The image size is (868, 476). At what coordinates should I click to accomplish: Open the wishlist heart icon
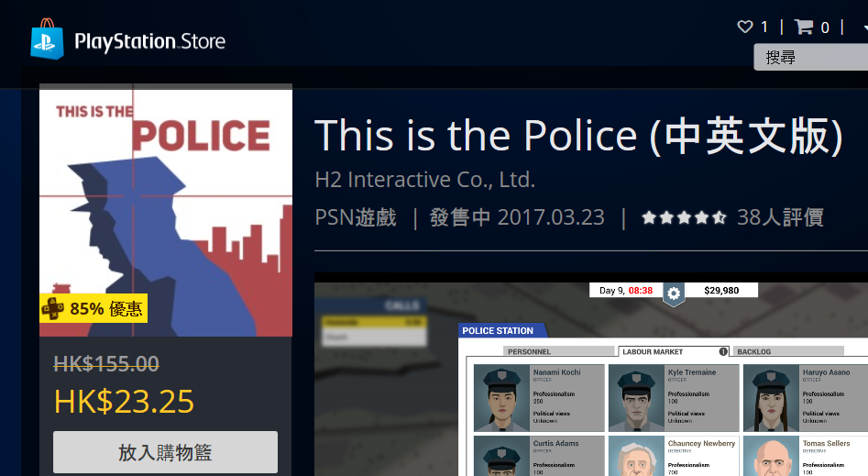point(745,27)
